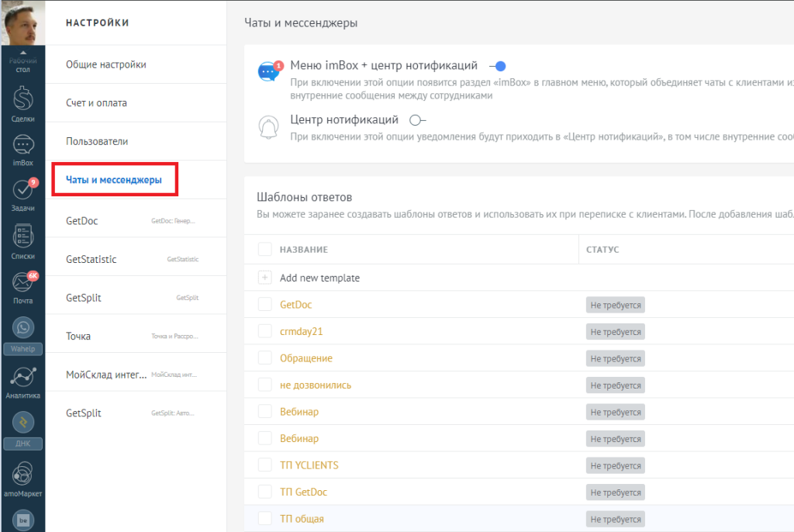
Task: Check the checkbox next to GetDoc template
Action: pyautogui.click(x=264, y=304)
